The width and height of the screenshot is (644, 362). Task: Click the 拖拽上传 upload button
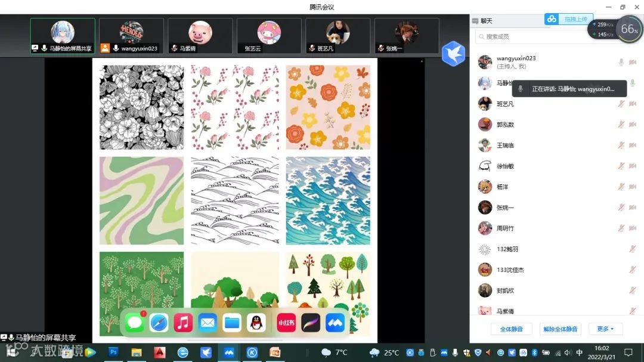point(575,19)
